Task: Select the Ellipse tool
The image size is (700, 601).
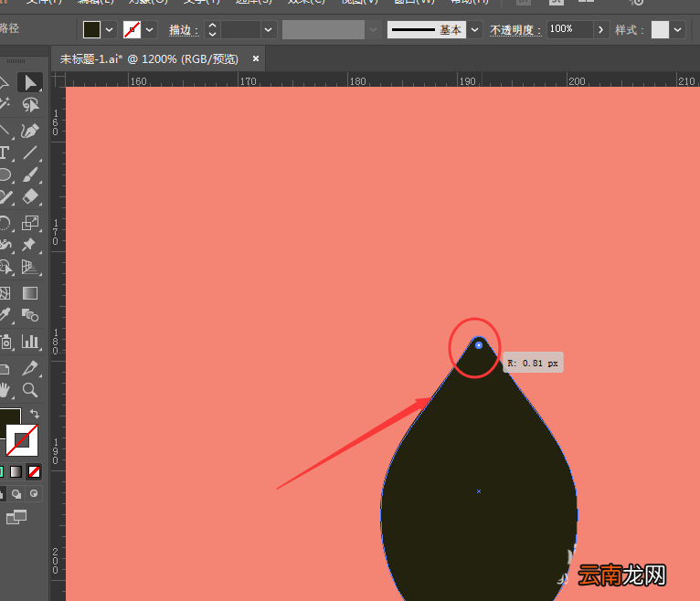Action: coord(5,174)
